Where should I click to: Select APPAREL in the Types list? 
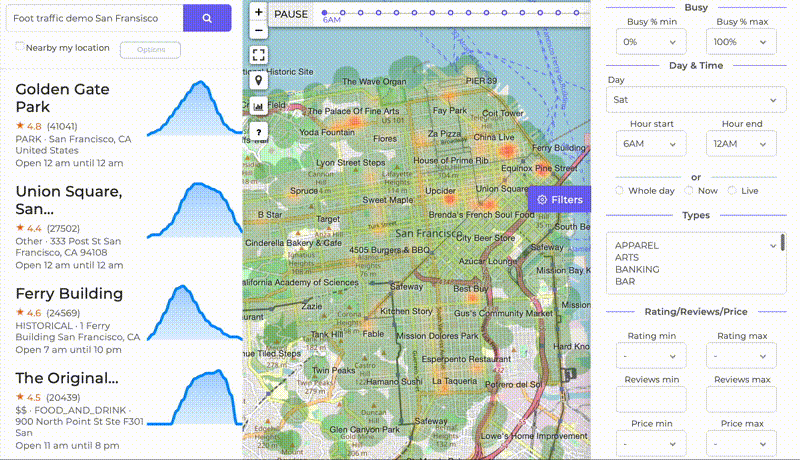(637, 245)
